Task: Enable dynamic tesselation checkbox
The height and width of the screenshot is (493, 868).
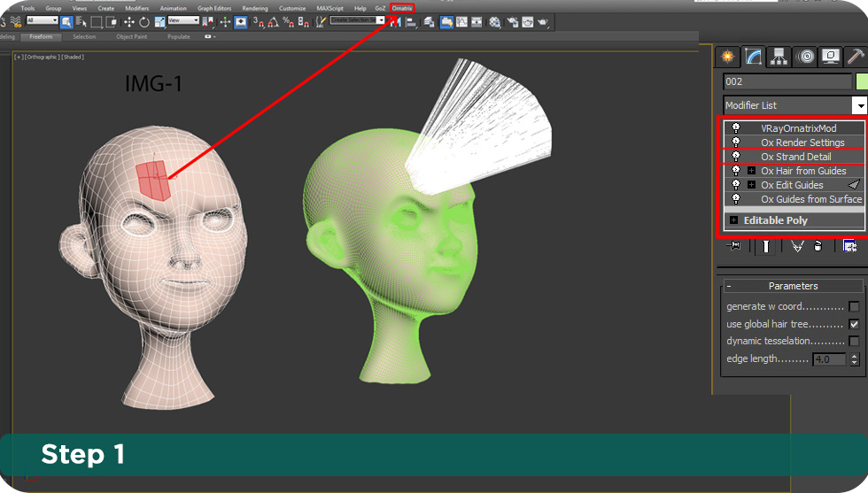Action: [x=854, y=341]
